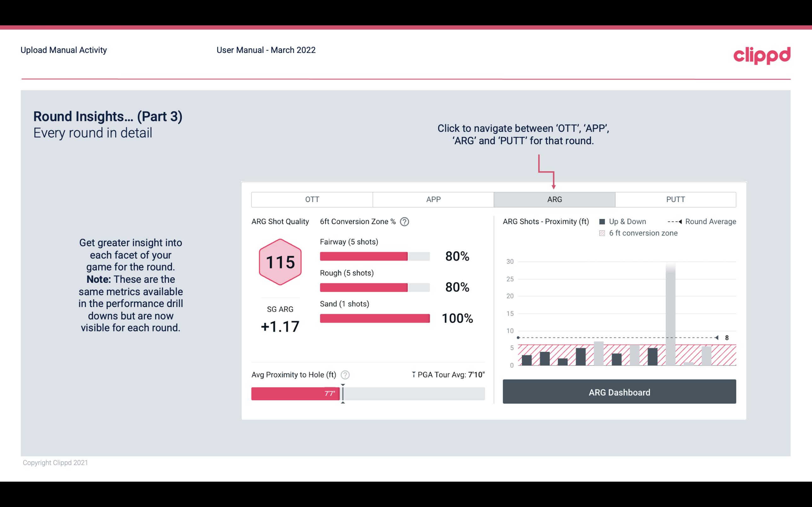812x507 pixels.
Task: Click the ARG Shot Quality hexagon score icon
Action: tap(280, 262)
